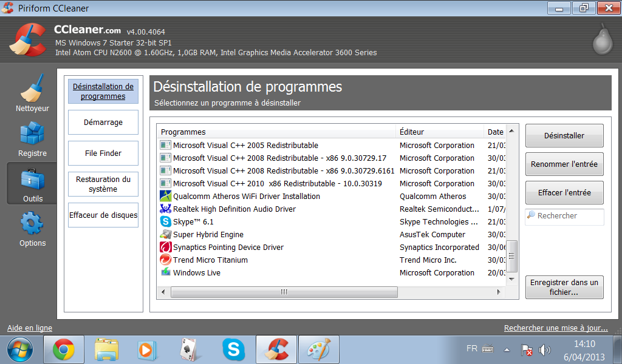The width and height of the screenshot is (622, 364).
Task: Click the tray keyboard icon
Action: pos(488,349)
